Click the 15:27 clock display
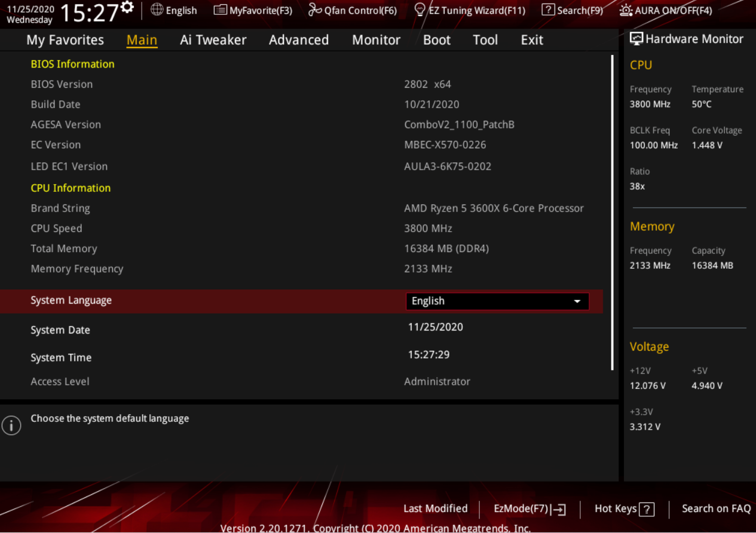Screen dimensions: 756x533 90,13
